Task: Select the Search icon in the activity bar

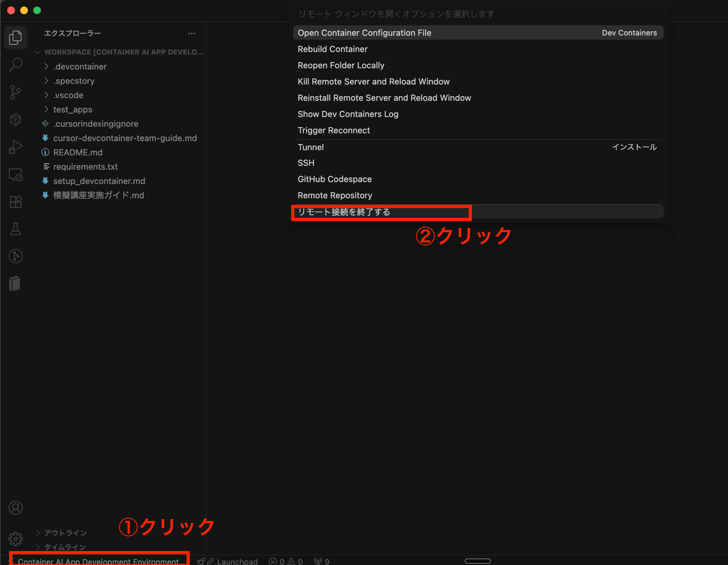Action: pos(15,64)
